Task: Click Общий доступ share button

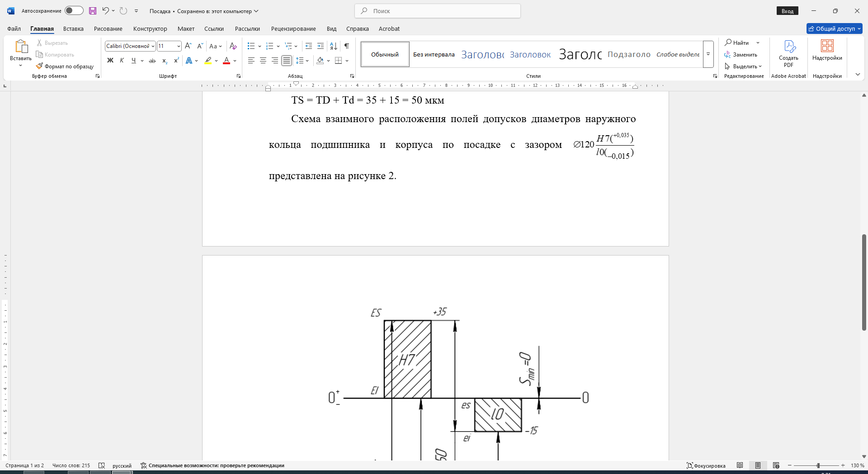Action: coord(835,28)
